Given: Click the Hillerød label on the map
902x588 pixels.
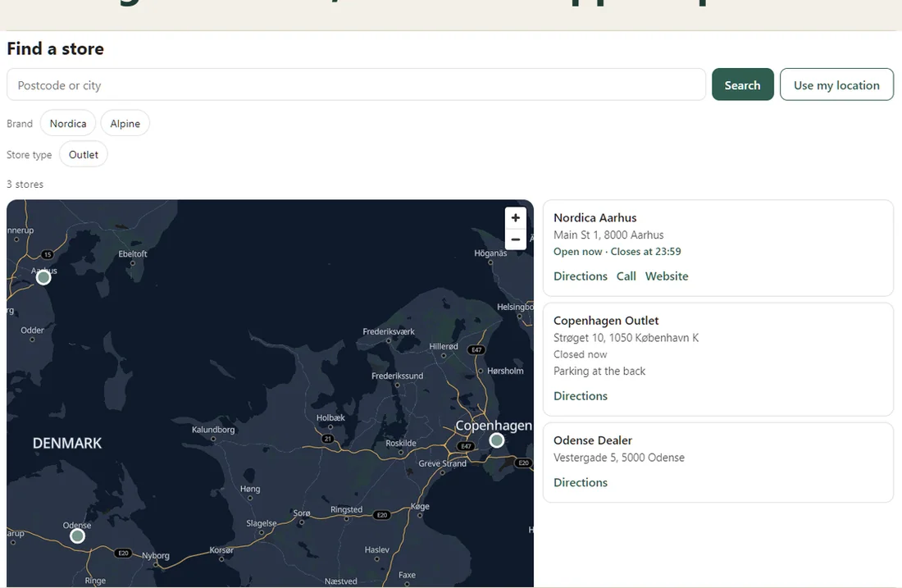Looking at the screenshot, I should 444,346.
